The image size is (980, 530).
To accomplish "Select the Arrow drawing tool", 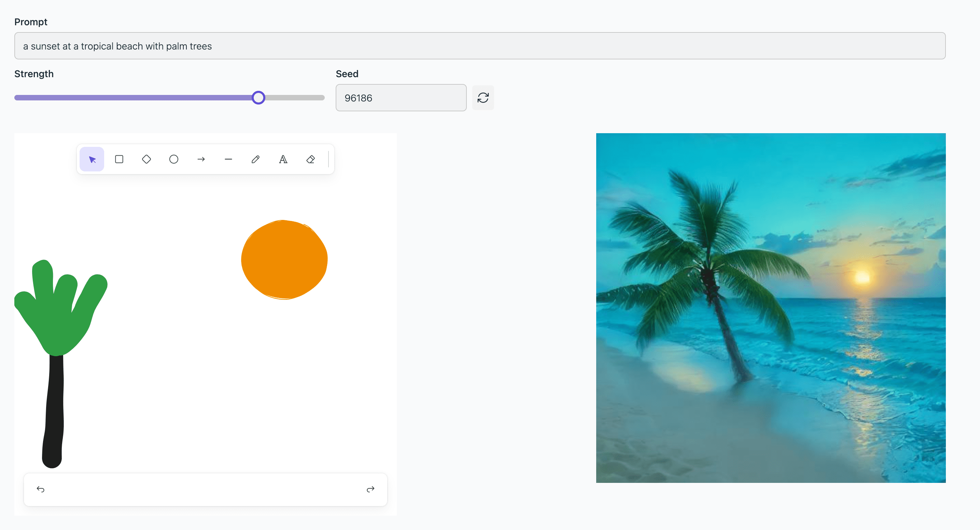I will [x=201, y=159].
